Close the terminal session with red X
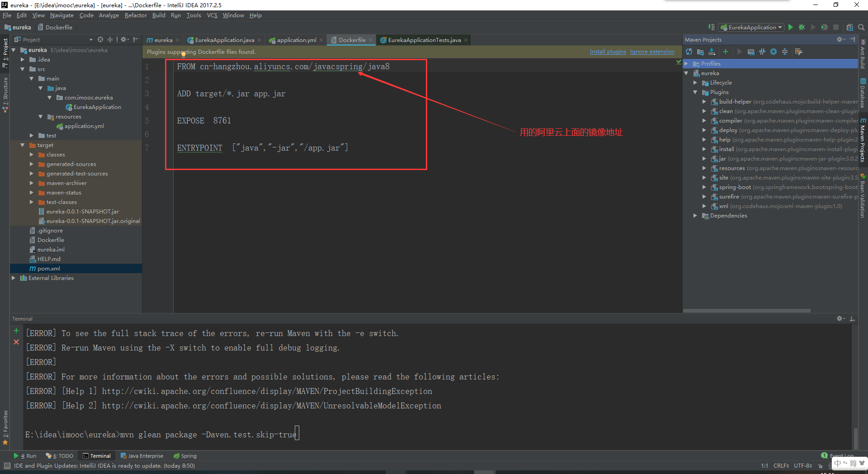 [x=16, y=342]
